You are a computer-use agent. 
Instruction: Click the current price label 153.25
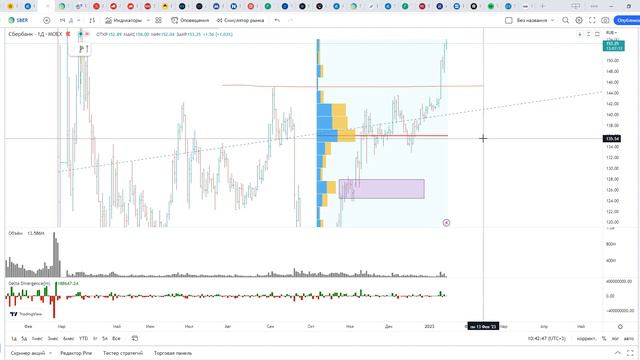tap(613, 46)
